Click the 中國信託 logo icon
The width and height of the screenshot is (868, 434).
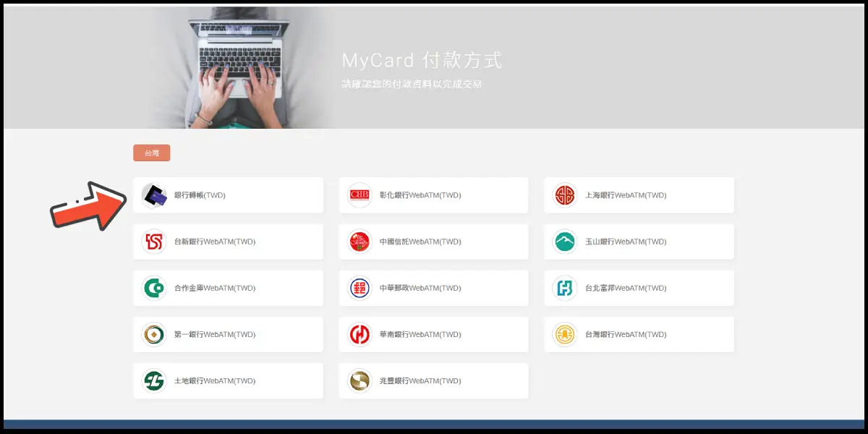(x=359, y=242)
